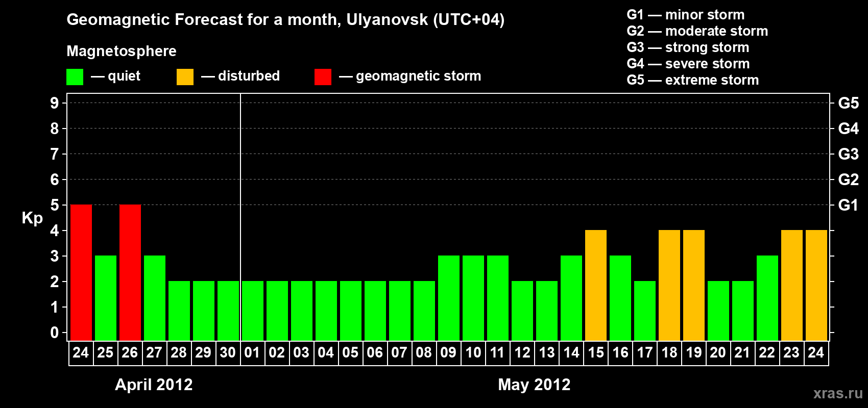The height and width of the screenshot is (408, 868).
Task: Click the 'April 2012' month label
Action: pyautogui.click(x=154, y=384)
